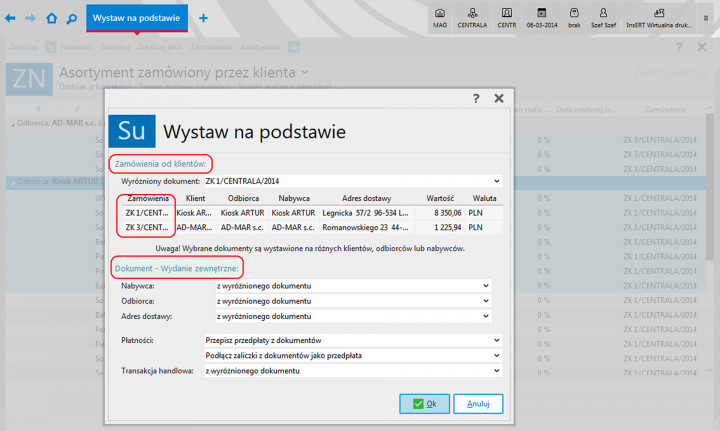Viewport: 720px width, 431px height.
Task: Cancel with the Anuluj button
Action: point(478,404)
